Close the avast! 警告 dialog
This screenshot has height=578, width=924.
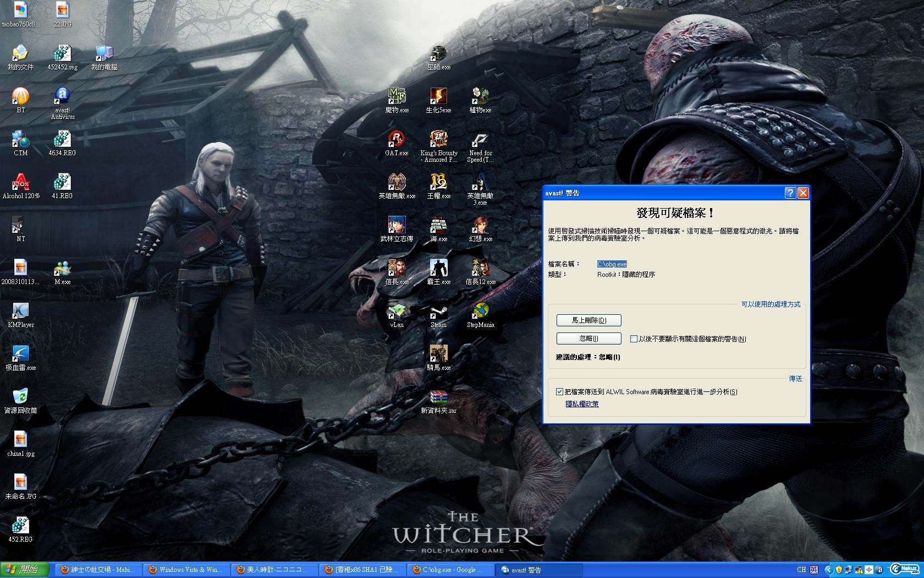pos(803,193)
